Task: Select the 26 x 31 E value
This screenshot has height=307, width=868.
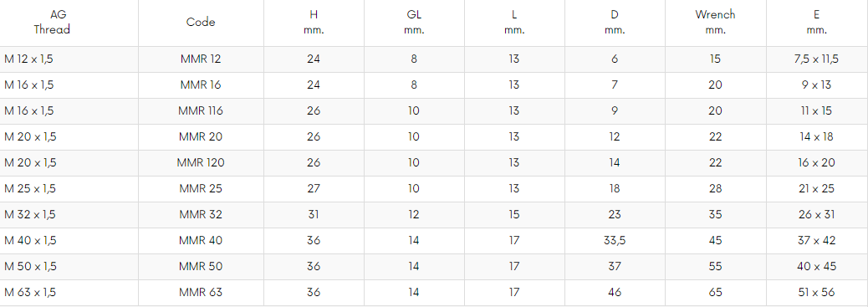Action: click(816, 214)
